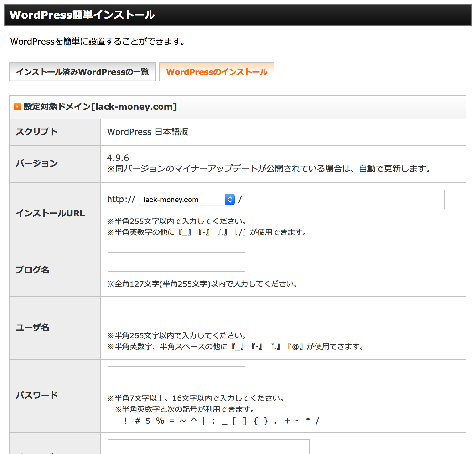Click the allowed password symbols line
The image size is (476, 454).
(x=222, y=421)
